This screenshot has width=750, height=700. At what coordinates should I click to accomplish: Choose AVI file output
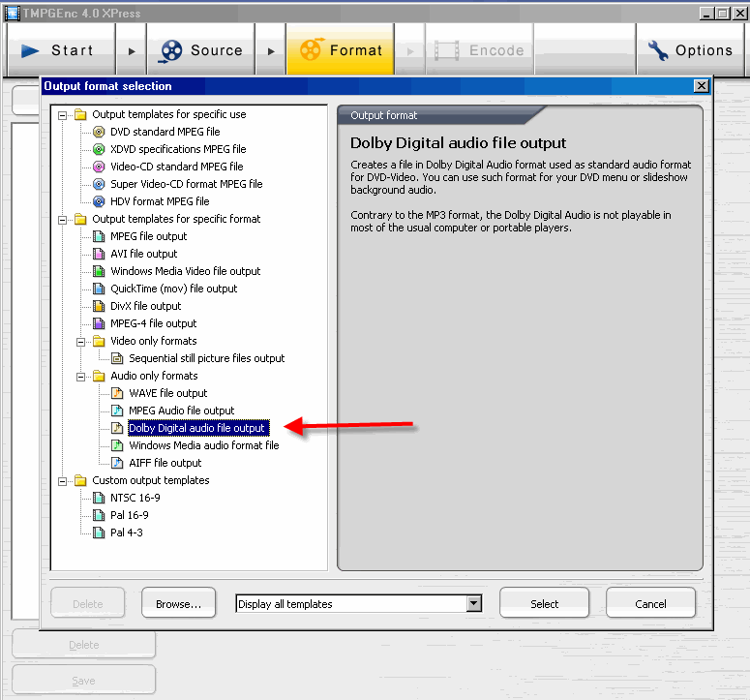click(143, 254)
